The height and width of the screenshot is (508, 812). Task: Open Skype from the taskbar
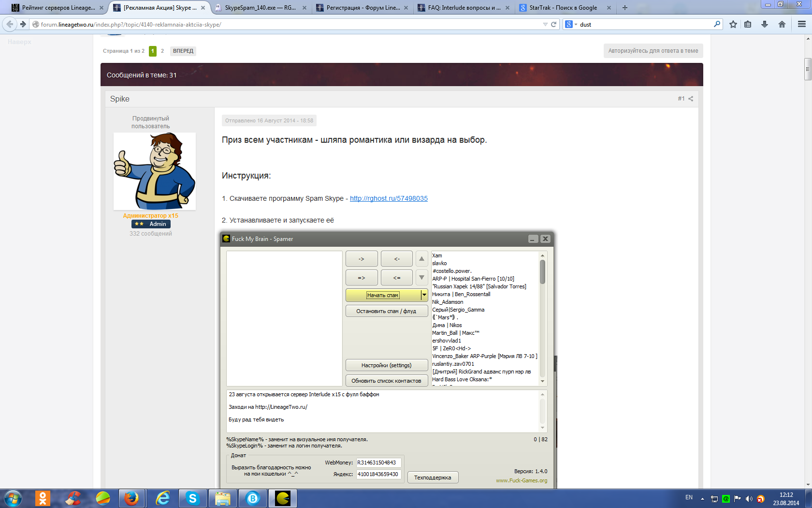(193, 498)
